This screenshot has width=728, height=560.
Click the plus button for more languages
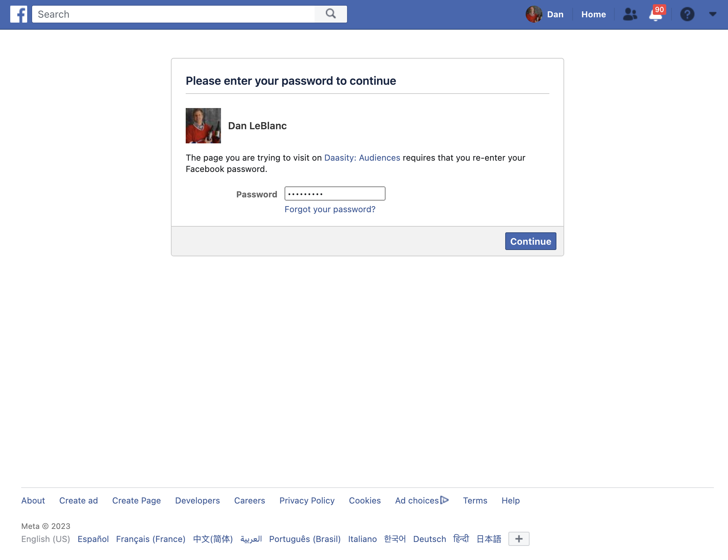pyautogui.click(x=519, y=539)
